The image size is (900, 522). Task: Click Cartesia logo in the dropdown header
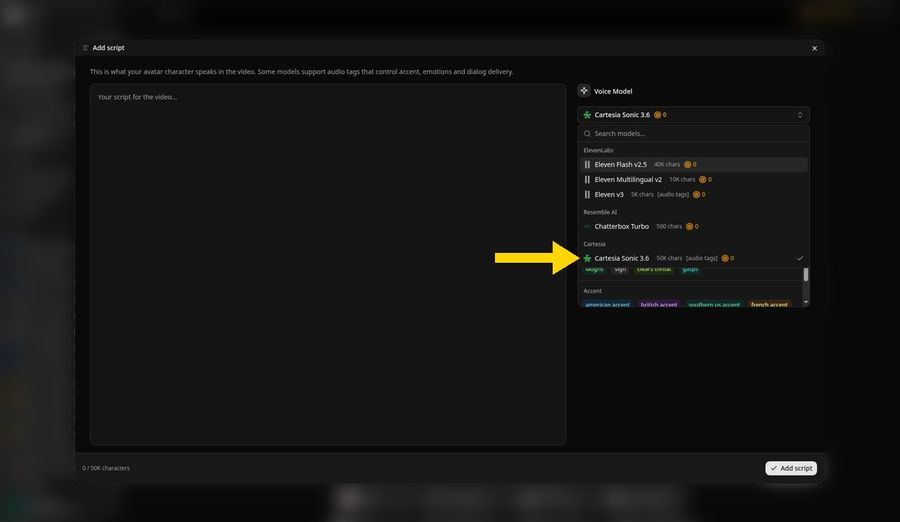(587, 115)
